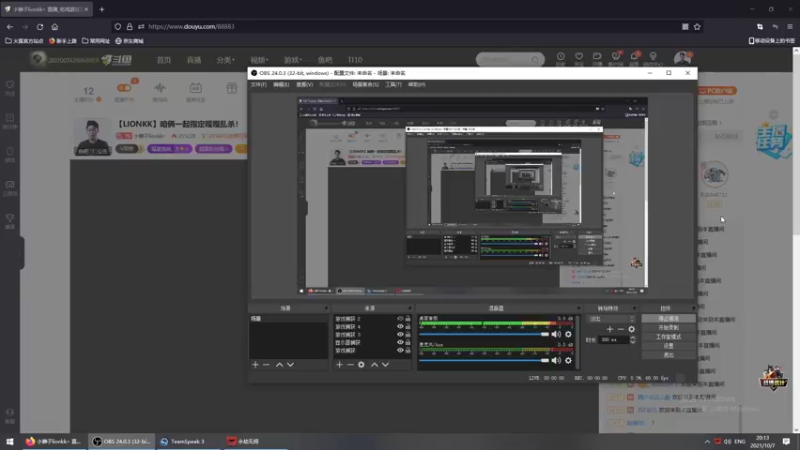Adjust transition duration stepper arrows
Image resolution: width=800 pixels, height=450 pixels.
(x=633, y=340)
